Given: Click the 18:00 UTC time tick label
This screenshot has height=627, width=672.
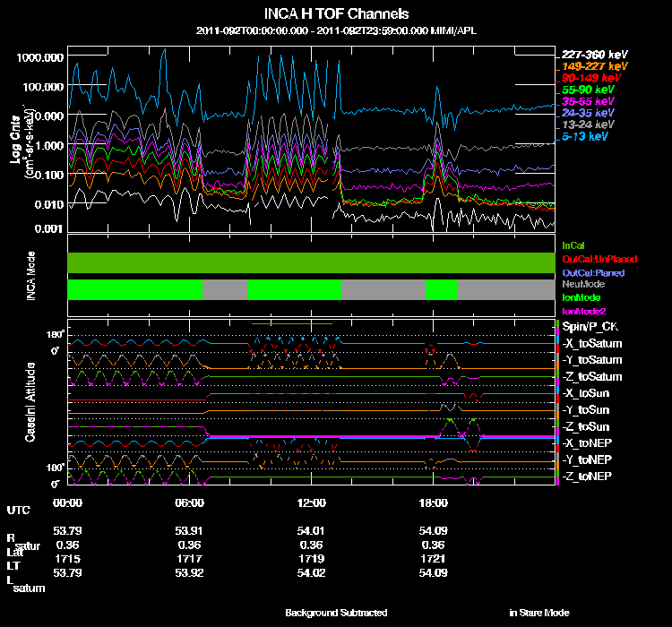Looking at the screenshot, I should (x=433, y=503).
